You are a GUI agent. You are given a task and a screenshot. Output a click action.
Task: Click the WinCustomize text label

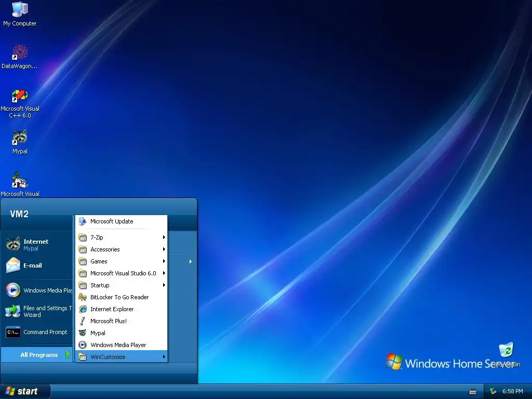108,357
